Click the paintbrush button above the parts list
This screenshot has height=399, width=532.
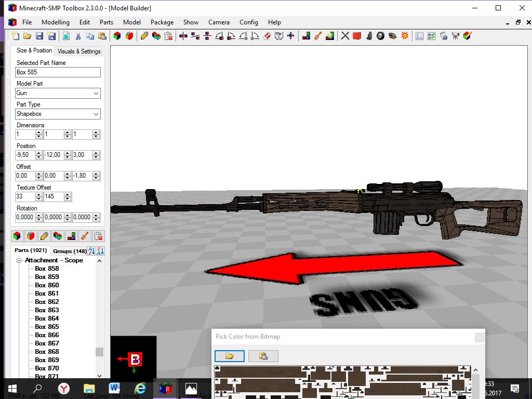(x=85, y=236)
